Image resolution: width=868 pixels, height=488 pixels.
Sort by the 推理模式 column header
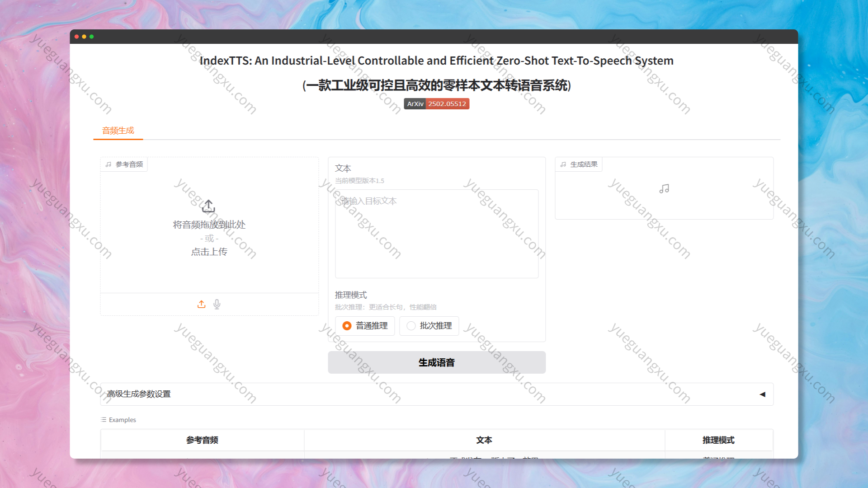tap(718, 440)
